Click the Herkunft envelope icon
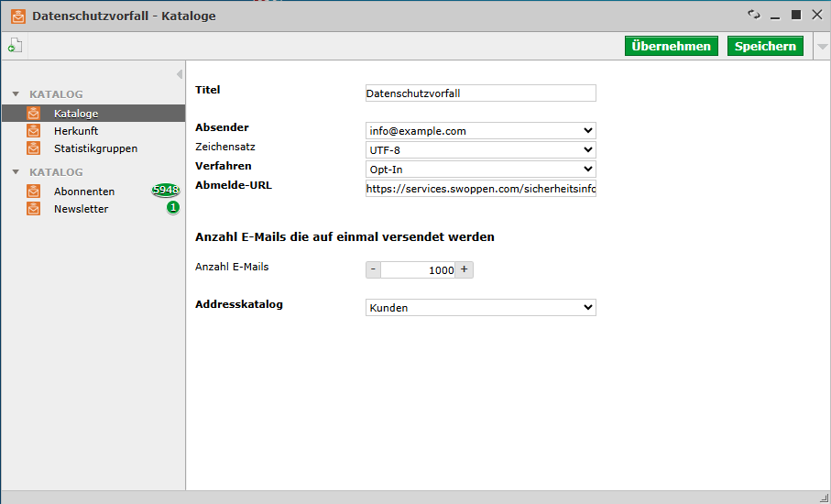The image size is (831, 504). (x=34, y=131)
